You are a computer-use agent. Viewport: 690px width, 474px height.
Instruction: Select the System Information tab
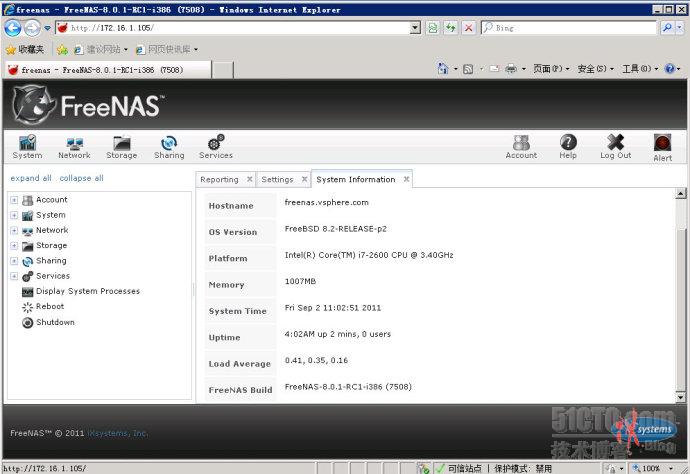pyautogui.click(x=356, y=180)
